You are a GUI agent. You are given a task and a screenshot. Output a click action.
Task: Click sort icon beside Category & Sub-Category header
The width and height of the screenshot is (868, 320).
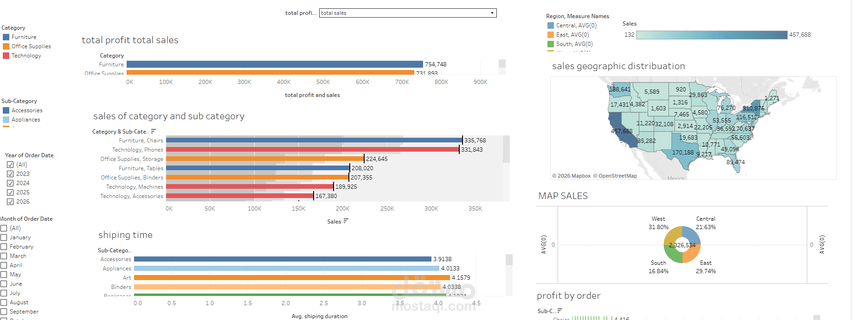pos(154,131)
